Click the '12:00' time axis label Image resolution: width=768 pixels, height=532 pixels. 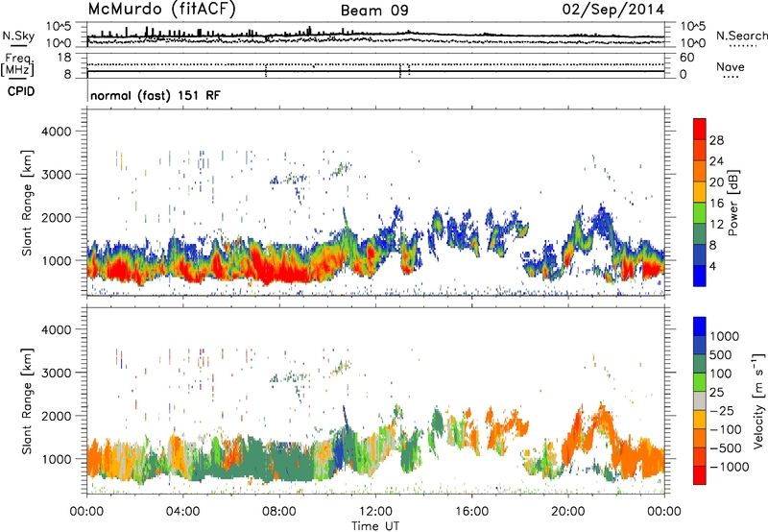tap(375, 512)
